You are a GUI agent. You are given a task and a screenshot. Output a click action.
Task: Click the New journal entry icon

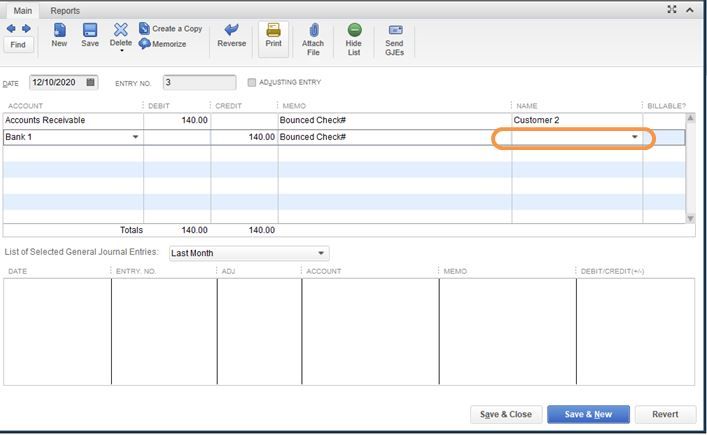click(59, 30)
